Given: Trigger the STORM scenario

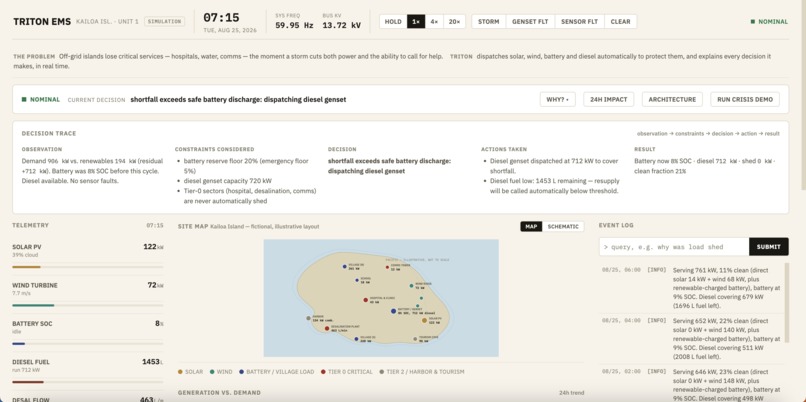Looking at the screenshot, I should pyautogui.click(x=489, y=22).
